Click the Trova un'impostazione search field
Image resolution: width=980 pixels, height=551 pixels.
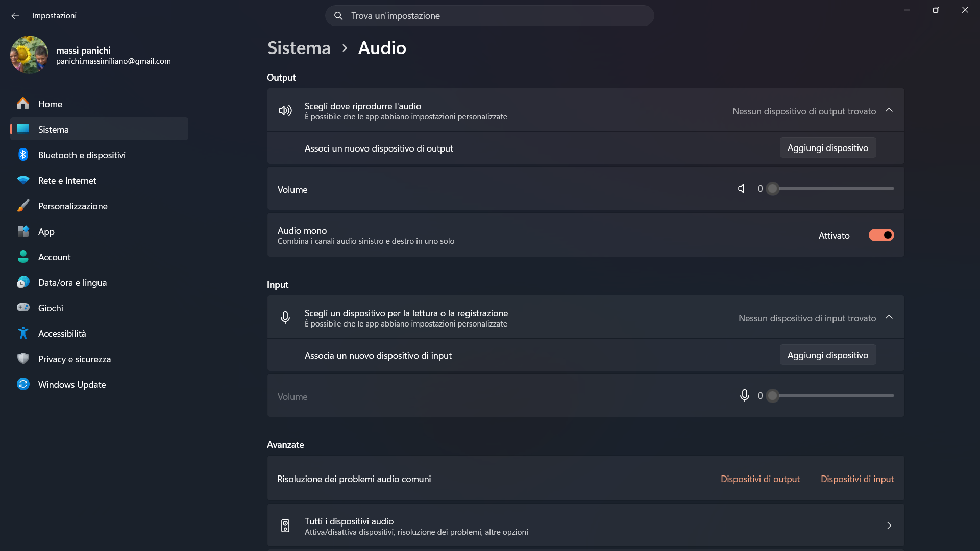pyautogui.click(x=489, y=16)
